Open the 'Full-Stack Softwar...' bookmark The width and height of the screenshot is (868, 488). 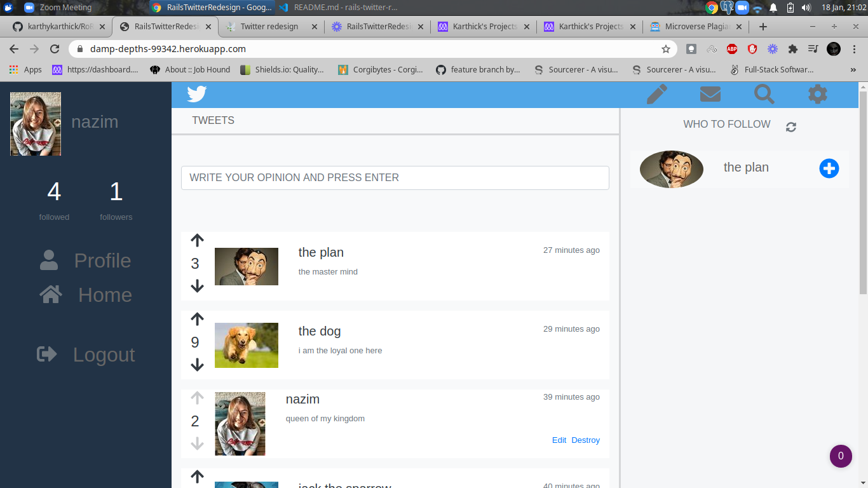pyautogui.click(x=771, y=70)
